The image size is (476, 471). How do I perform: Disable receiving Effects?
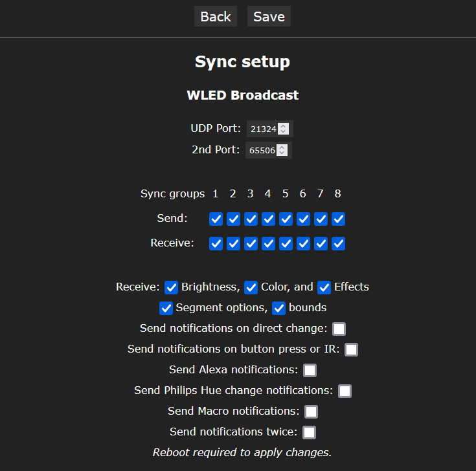pos(324,287)
